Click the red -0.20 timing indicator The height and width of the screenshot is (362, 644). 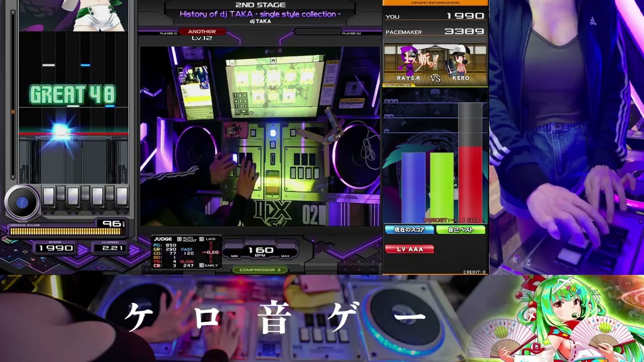pos(211,252)
